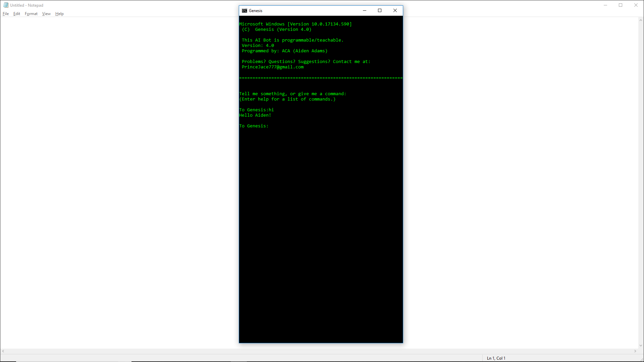
Task: Click the 'Ln 1, Col 1' status bar entry
Action: [496, 358]
